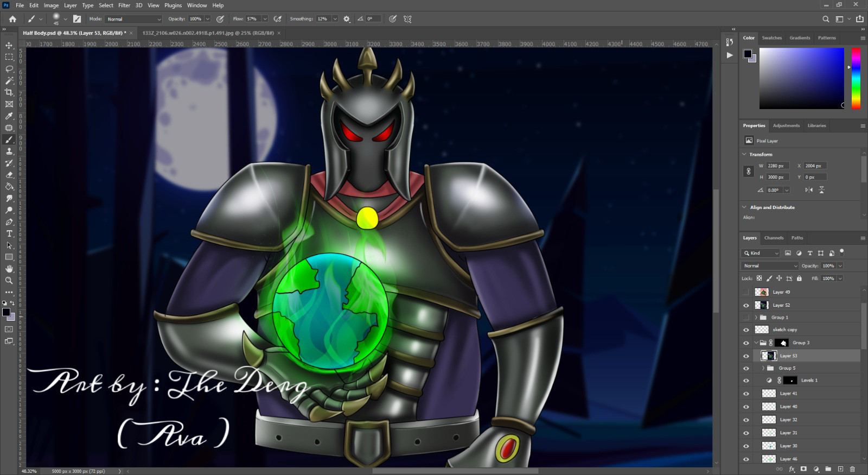Open the Flow value dropdown arrow
This screenshot has width=868, height=475.
tap(265, 19)
